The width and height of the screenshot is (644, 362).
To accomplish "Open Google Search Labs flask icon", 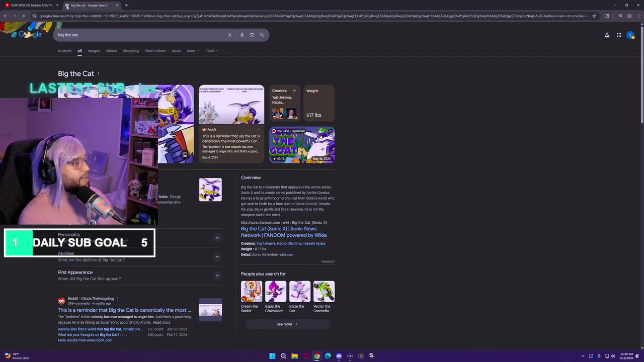I will coord(607,35).
